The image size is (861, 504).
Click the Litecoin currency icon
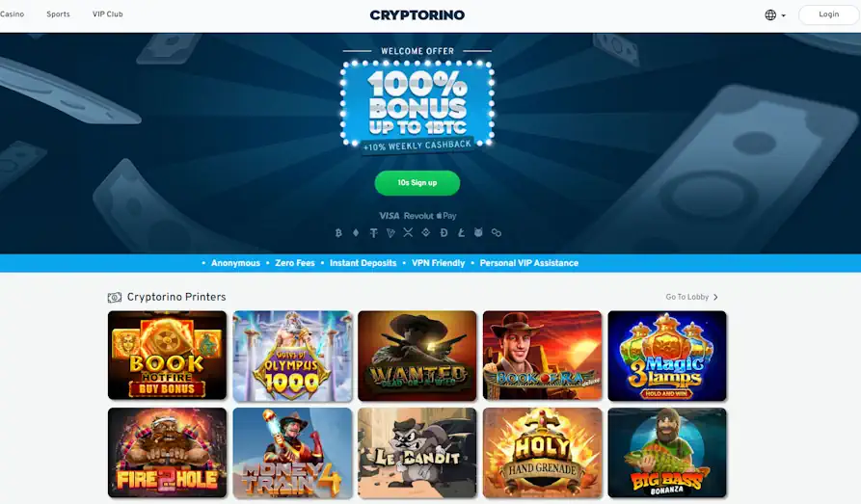click(461, 233)
